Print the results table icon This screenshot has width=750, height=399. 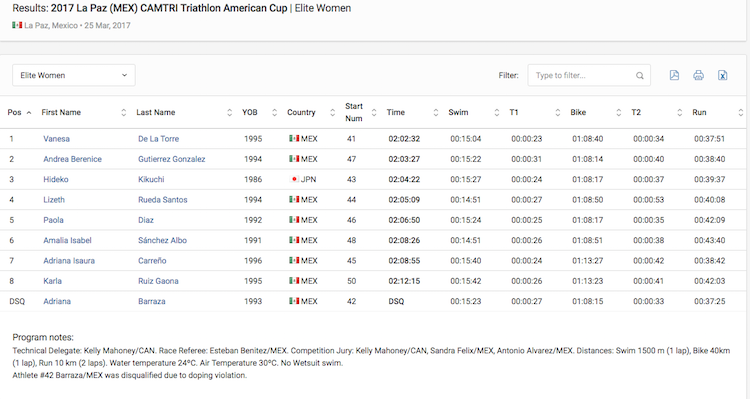tap(698, 75)
